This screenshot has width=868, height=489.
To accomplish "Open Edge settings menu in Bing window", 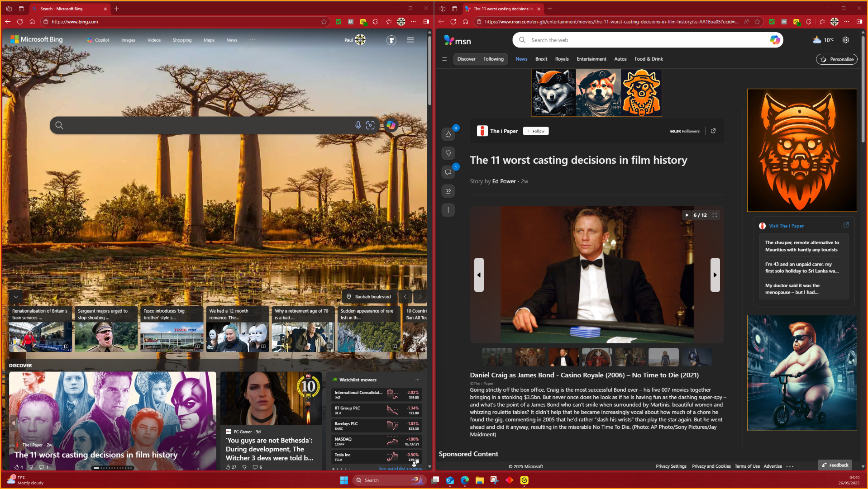I will pos(413,22).
